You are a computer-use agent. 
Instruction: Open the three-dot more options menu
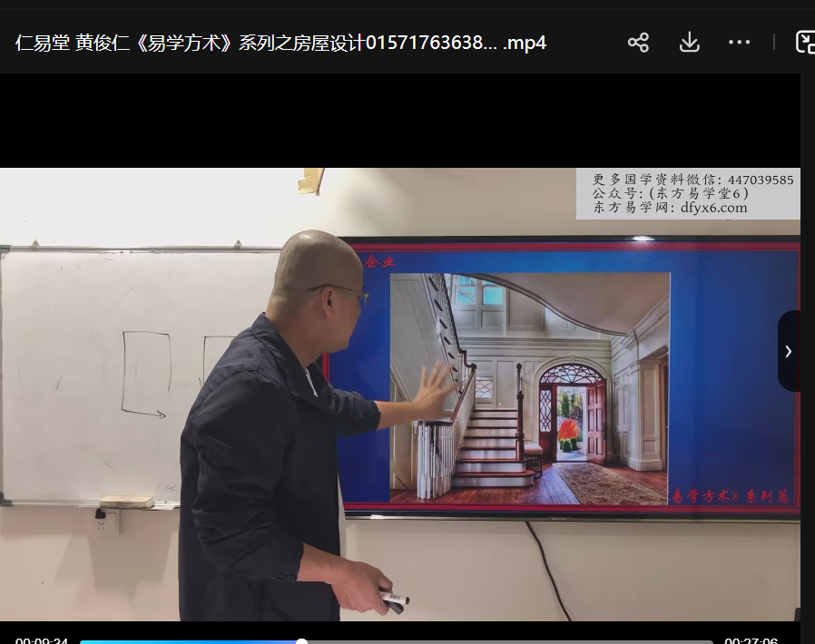point(739,43)
